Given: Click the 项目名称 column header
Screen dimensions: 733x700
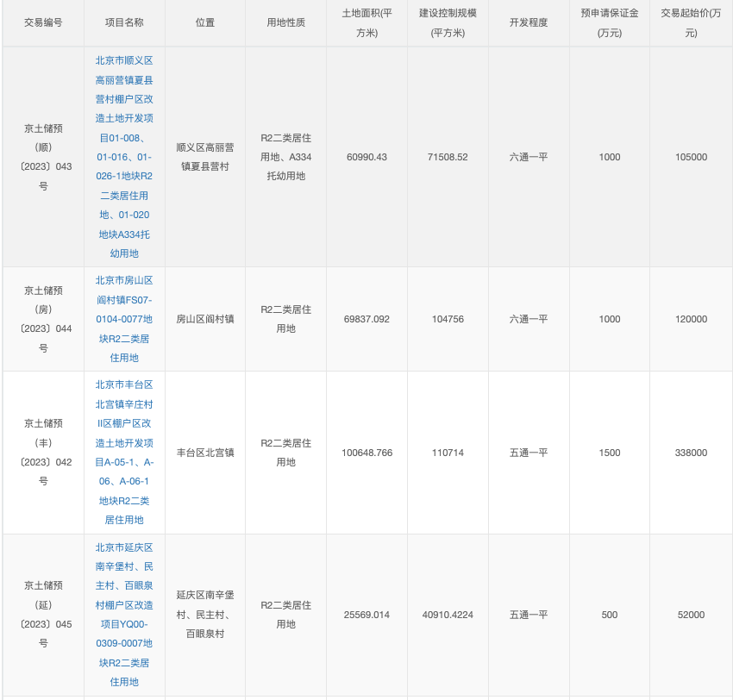Looking at the screenshot, I should (x=124, y=22).
